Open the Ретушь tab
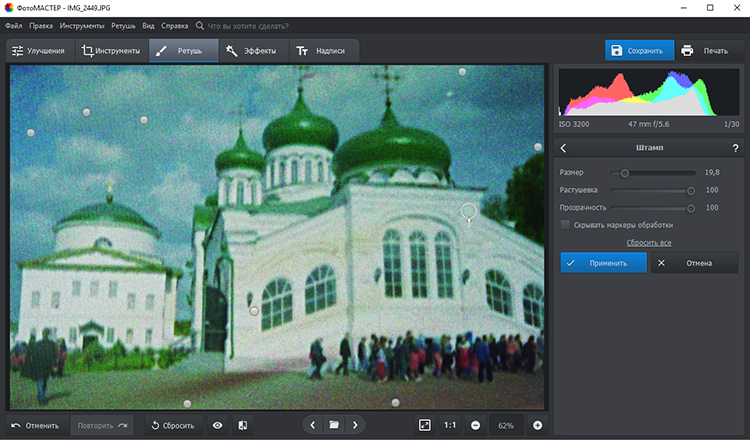This screenshot has height=440, width=750. (183, 51)
